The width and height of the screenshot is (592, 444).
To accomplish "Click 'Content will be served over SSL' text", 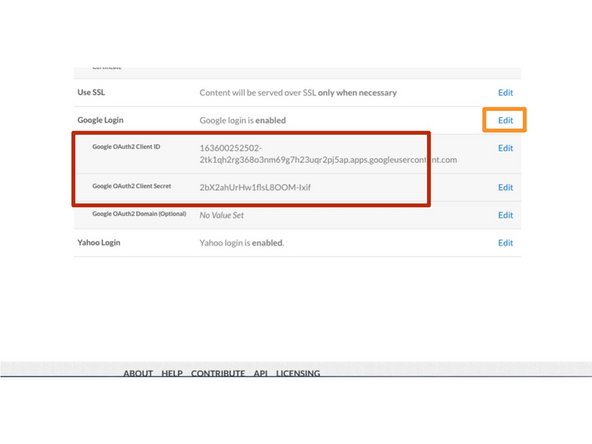I will point(298,92).
